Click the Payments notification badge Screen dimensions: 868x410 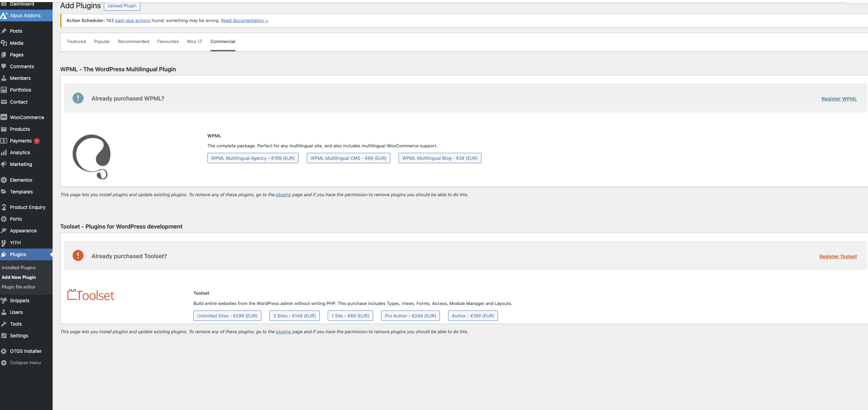tap(37, 141)
